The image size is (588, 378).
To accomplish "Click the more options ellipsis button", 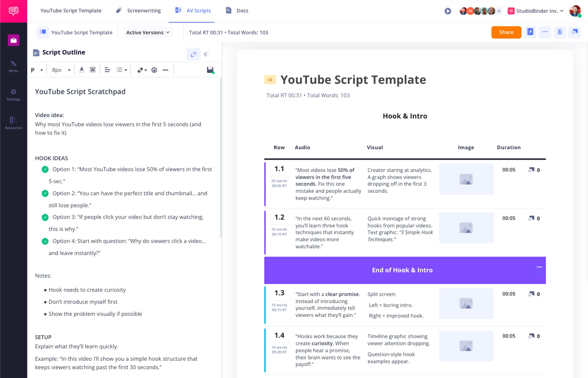I will (545, 32).
